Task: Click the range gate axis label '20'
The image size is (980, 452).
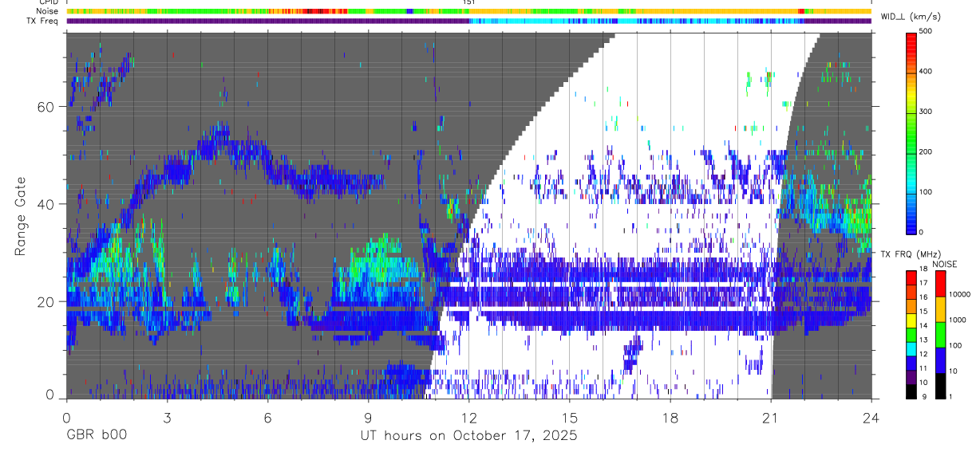Action: pyautogui.click(x=47, y=301)
